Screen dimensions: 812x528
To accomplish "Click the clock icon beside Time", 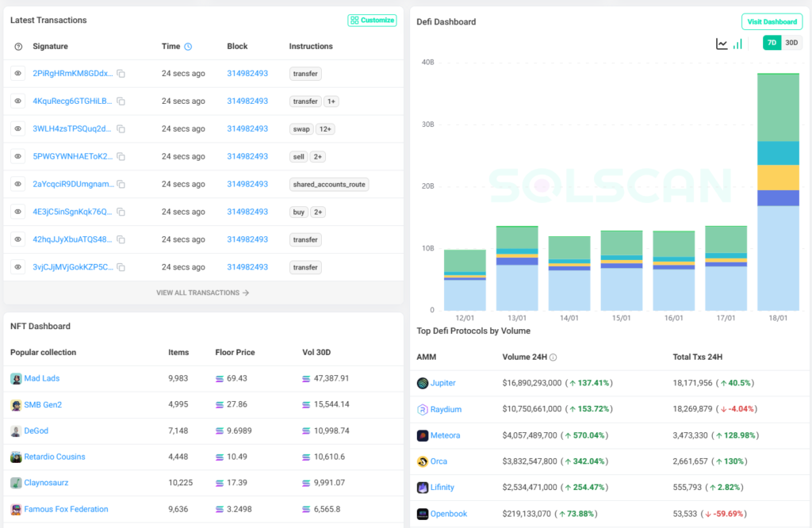I will 188,47.
